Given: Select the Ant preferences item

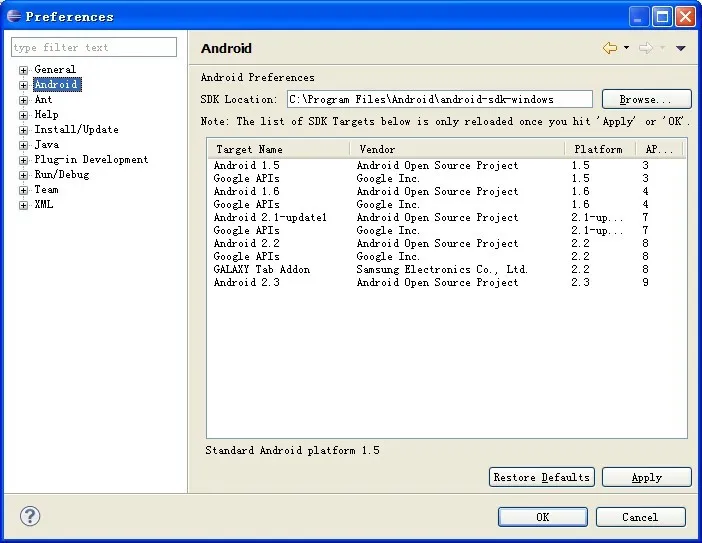Looking at the screenshot, I should click(43, 99).
